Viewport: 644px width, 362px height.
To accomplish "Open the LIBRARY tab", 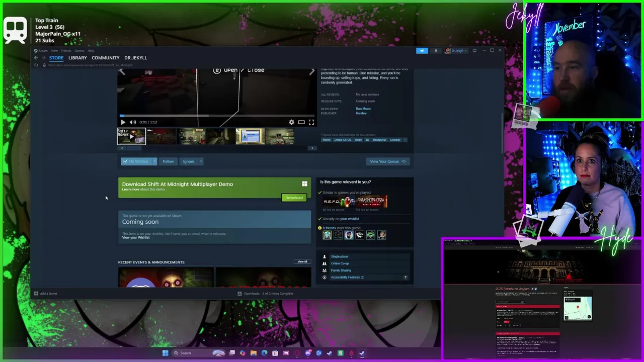I will [77, 58].
